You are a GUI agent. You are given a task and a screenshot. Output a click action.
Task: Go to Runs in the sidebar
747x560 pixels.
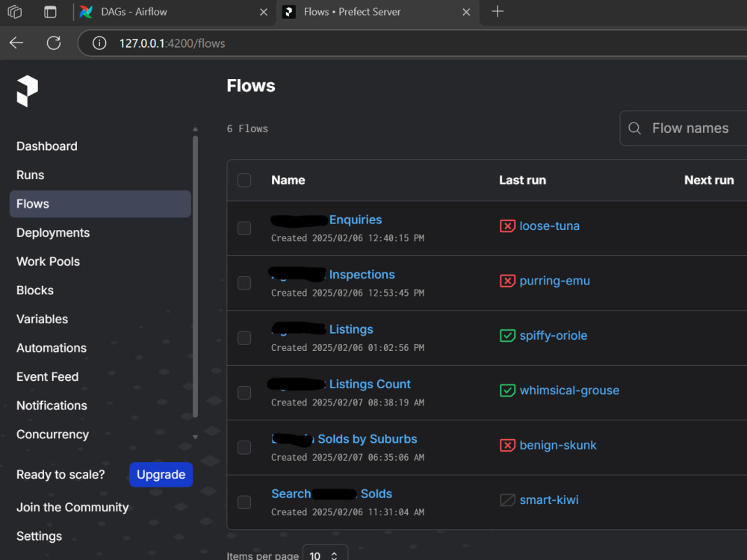tap(30, 175)
